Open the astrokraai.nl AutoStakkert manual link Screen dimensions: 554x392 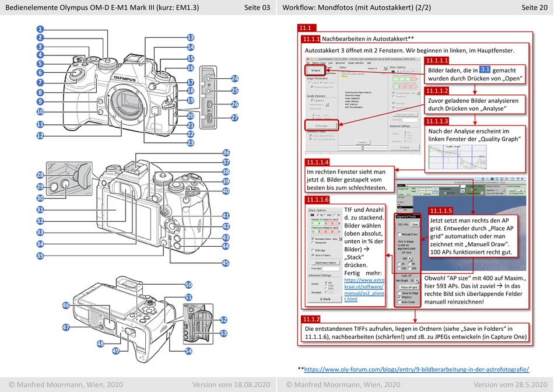point(364,289)
